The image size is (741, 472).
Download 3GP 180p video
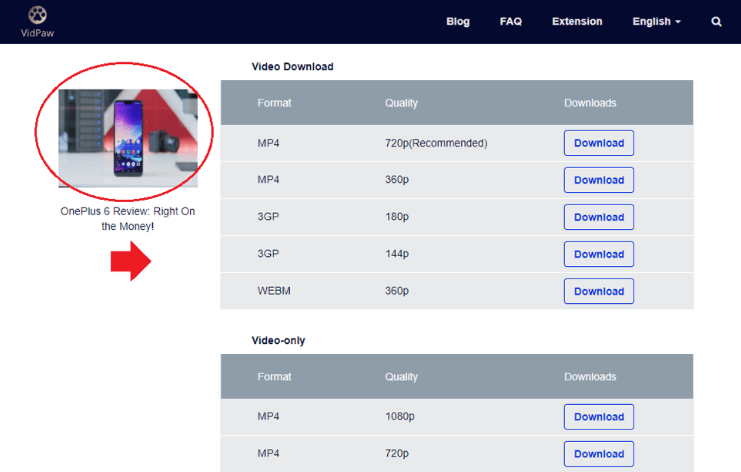[x=599, y=217]
